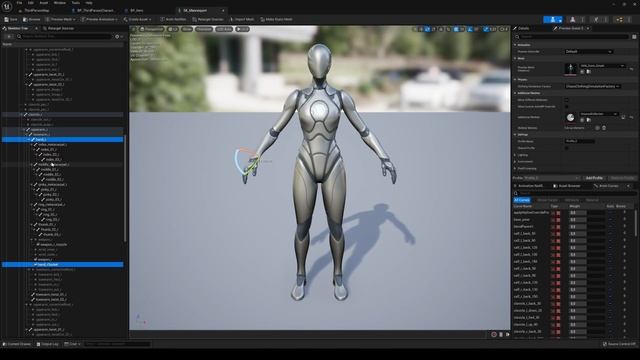Select the thumb_03_l bone in tree
This screenshot has height=360, width=640.
tap(51, 234)
